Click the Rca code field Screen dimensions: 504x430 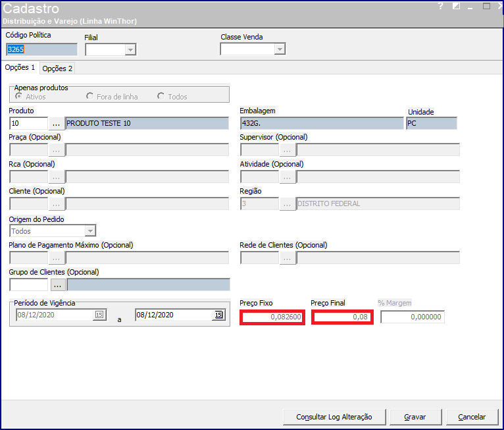pos(28,177)
